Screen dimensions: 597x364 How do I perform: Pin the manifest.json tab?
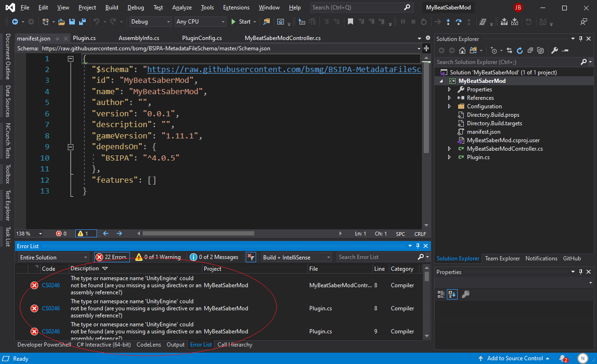(x=57, y=39)
